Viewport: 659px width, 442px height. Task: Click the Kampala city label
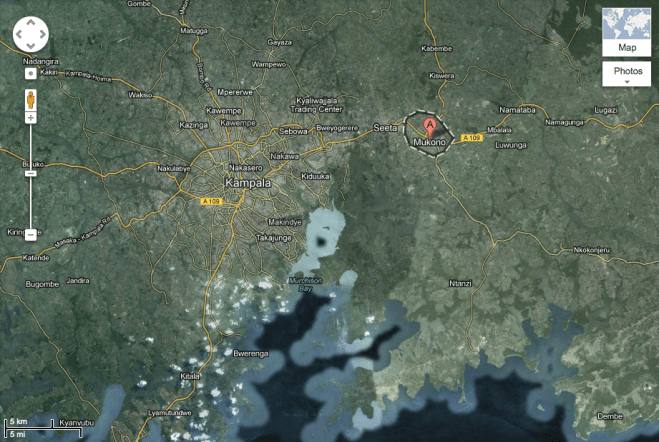point(244,186)
